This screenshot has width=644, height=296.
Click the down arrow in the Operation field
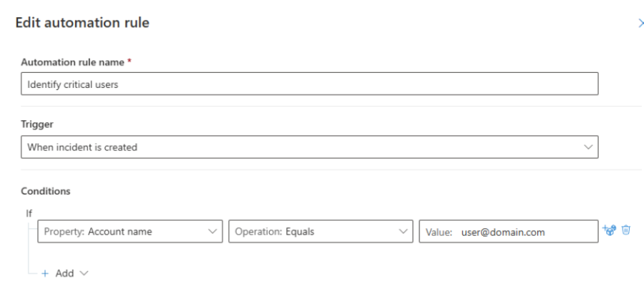[x=402, y=231]
